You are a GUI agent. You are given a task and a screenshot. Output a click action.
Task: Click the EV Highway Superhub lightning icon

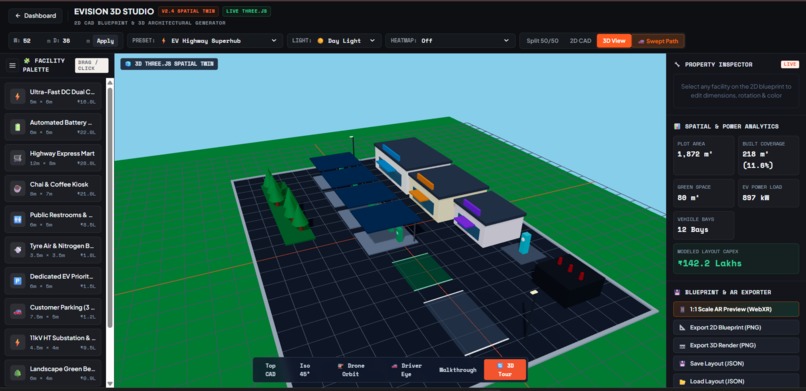point(164,41)
